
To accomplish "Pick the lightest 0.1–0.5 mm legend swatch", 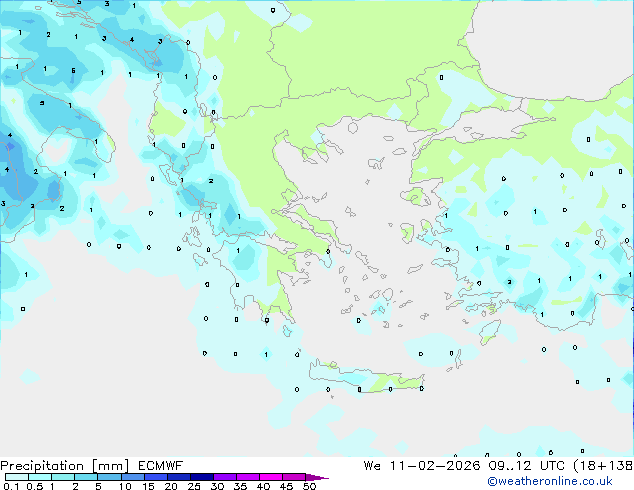I will (x=17, y=477).
